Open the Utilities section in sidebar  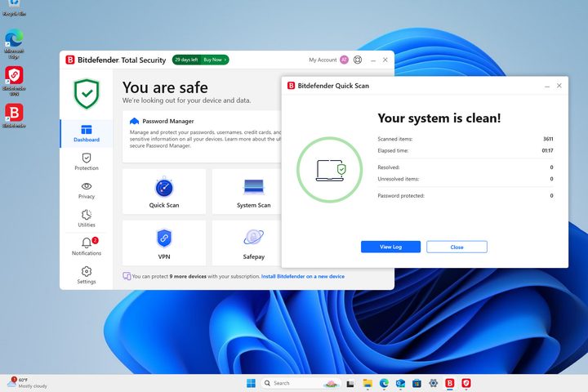87,218
